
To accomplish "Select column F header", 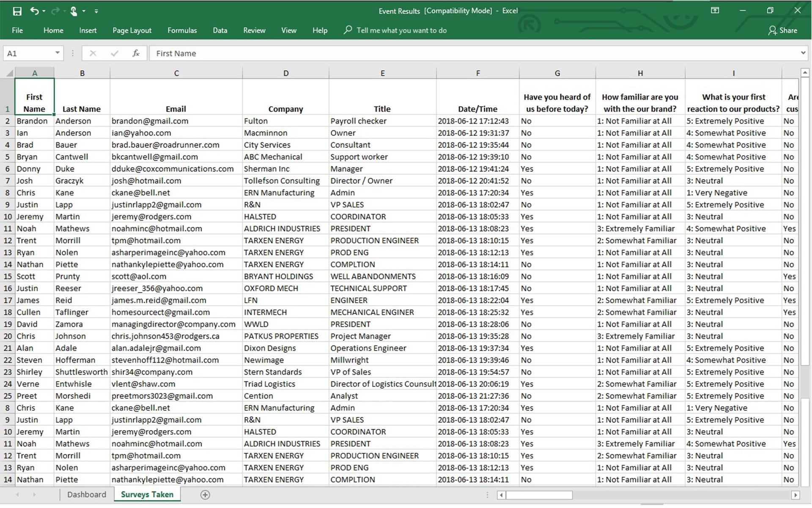I will click(478, 73).
